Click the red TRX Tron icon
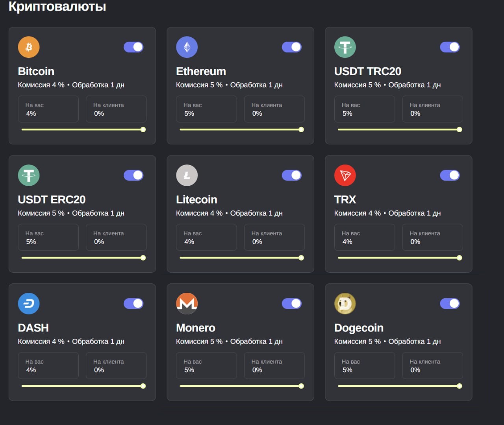 coord(345,176)
